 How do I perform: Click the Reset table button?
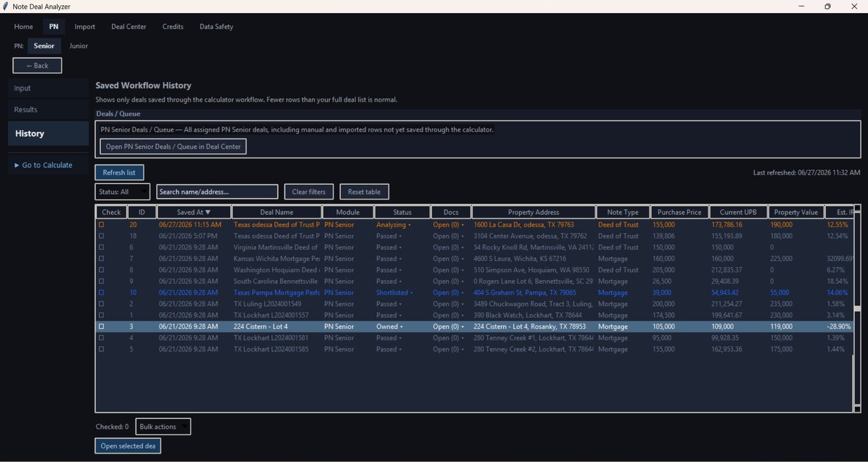[x=364, y=192]
